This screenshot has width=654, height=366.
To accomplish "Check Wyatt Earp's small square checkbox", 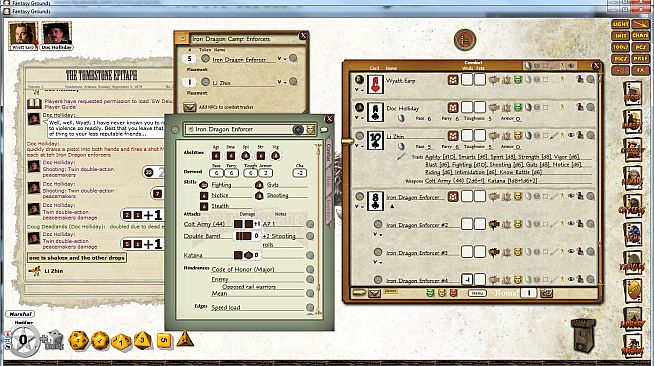I will 546,79.
